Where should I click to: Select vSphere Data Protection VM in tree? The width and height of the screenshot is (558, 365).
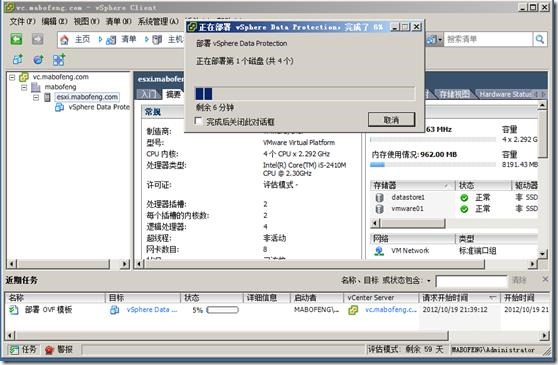(x=99, y=107)
